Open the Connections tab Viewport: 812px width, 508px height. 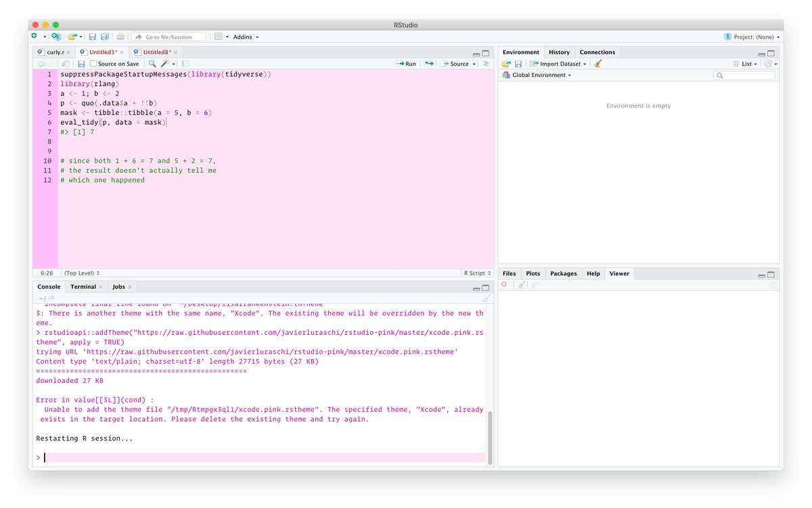click(x=597, y=52)
